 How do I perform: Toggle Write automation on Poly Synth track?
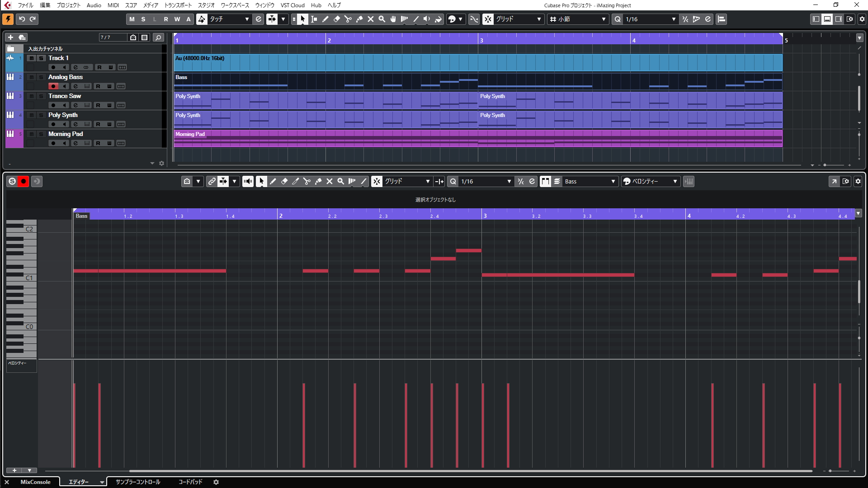[109, 124]
